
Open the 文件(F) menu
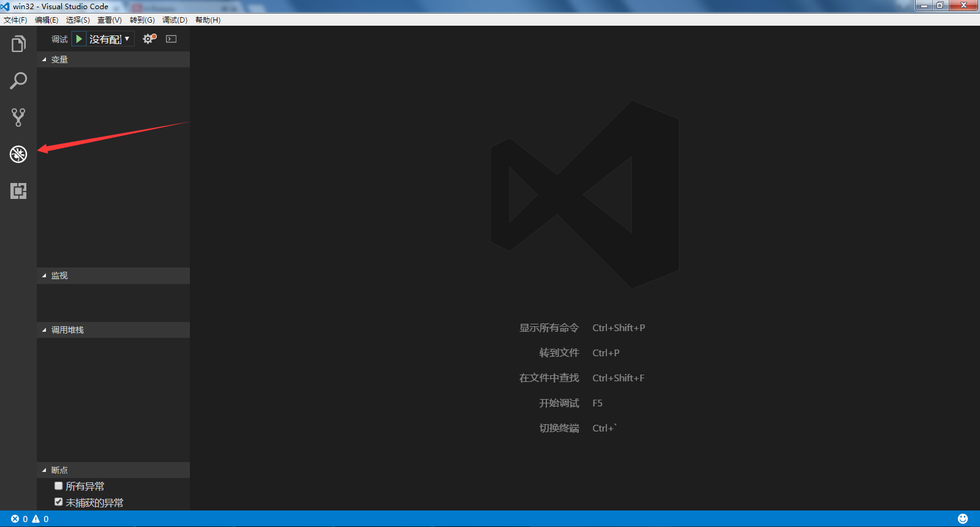15,20
